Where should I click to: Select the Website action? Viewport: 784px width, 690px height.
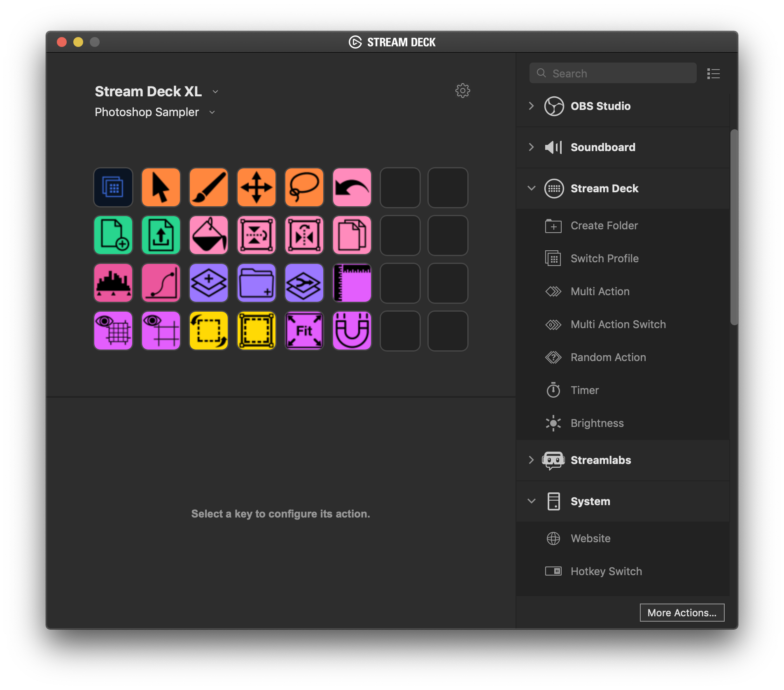click(x=623, y=538)
